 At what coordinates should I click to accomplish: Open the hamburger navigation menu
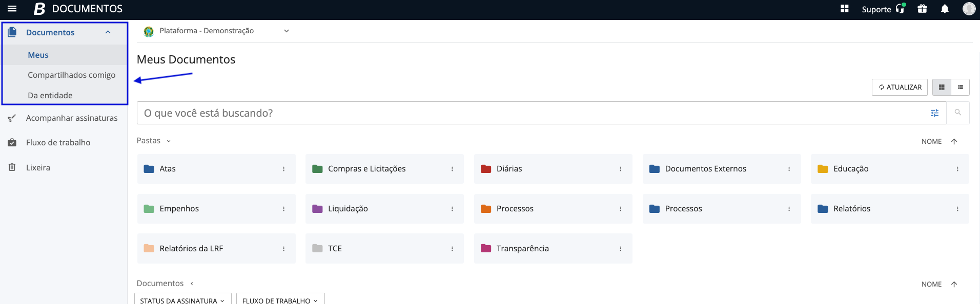point(12,9)
